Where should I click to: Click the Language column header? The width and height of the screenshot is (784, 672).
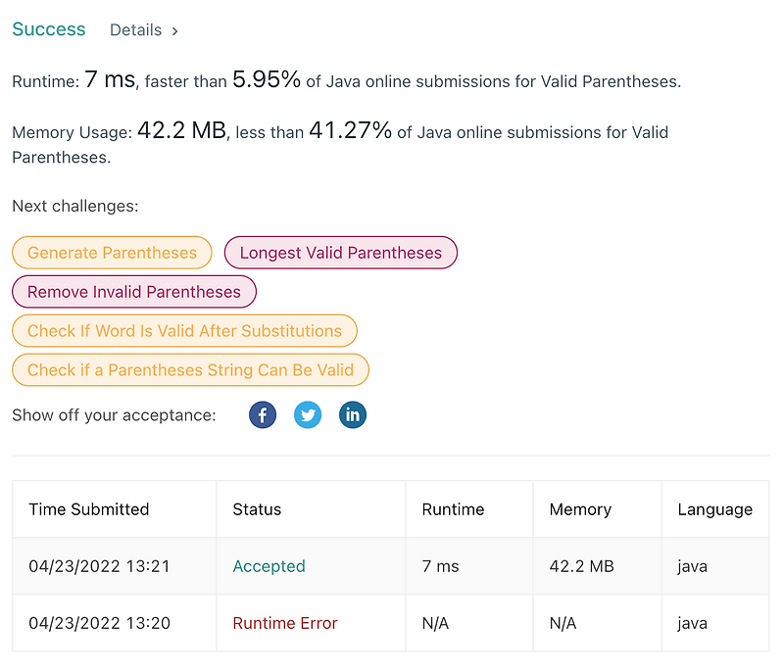(715, 509)
